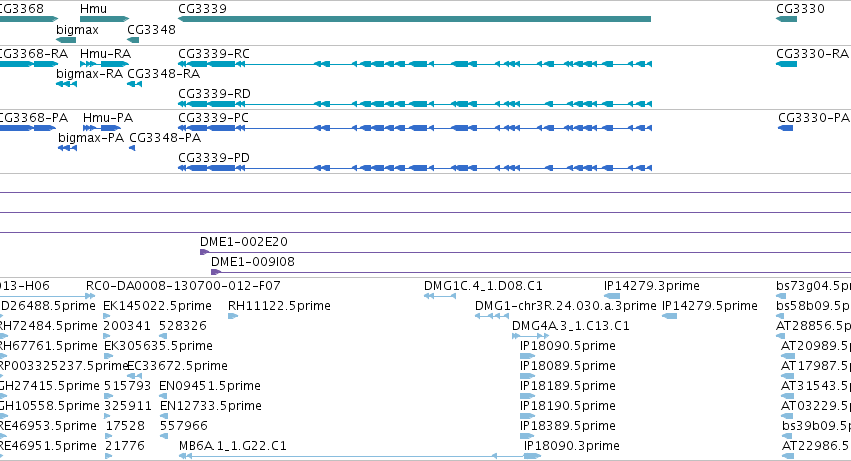Viewport: 851px width, 461px height.
Task: Open protein label CG3339-PD
Action: 214,158
